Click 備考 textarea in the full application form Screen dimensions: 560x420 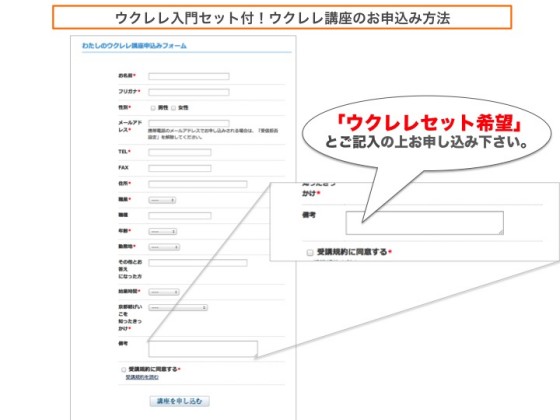point(203,349)
